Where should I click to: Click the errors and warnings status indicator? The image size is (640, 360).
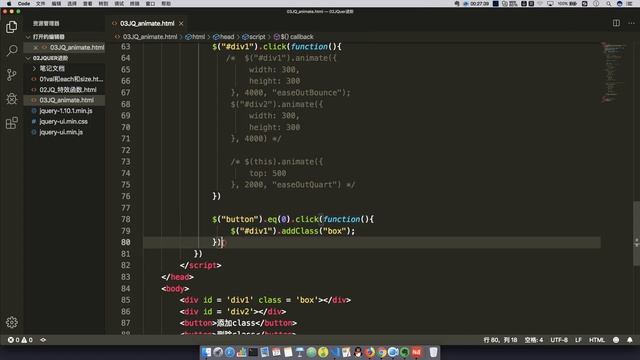tap(20, 340)
